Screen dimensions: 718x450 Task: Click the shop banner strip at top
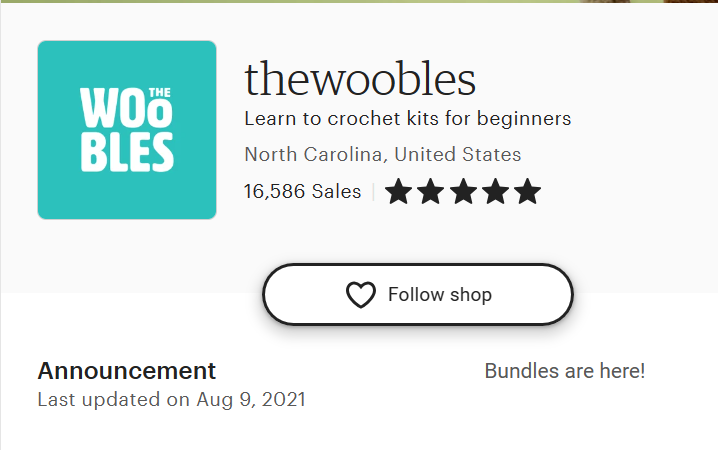click(x=359, y=1)
